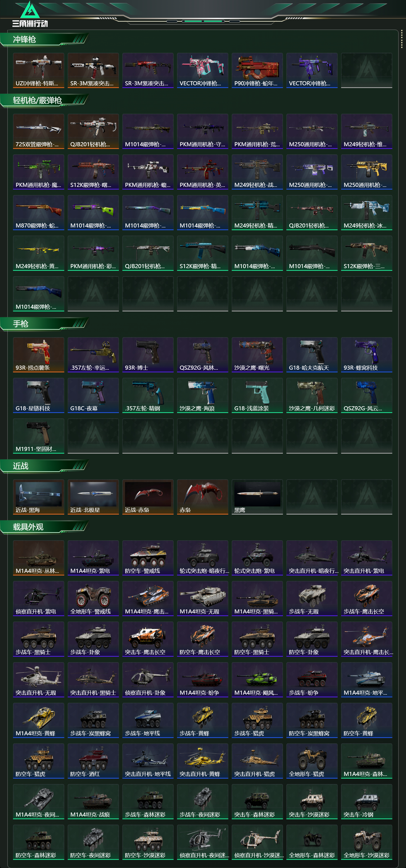
Task: Select the 突击直升机-黄蜂 helicopter skin
Action: 203,761
